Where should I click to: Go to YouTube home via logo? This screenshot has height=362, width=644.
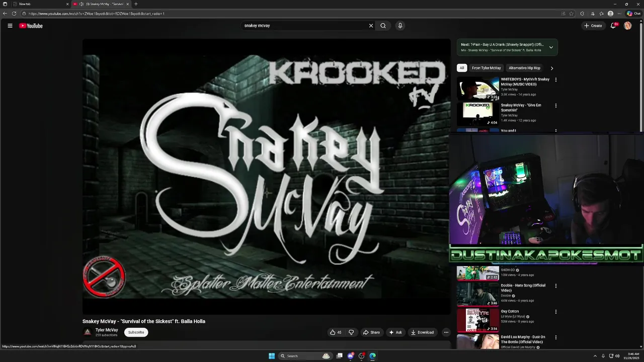tap(31, 26)
